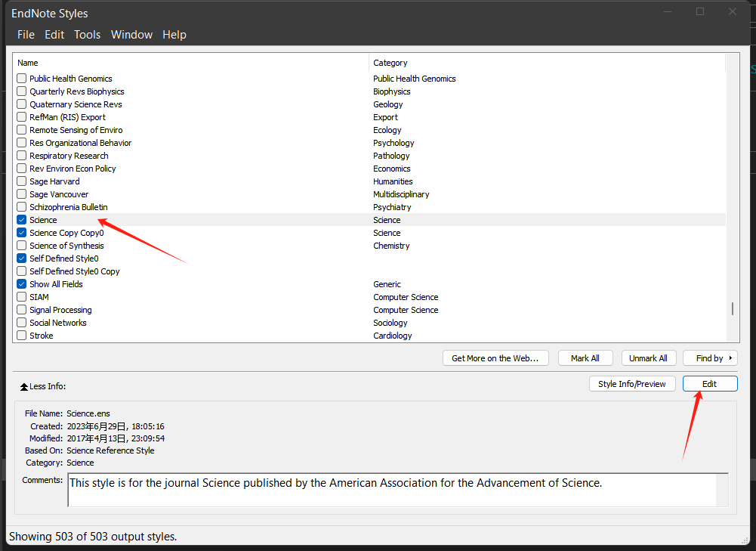Select the Signal Processing style name
Viewport: 756px width, 551px height.
pos(60,310)
